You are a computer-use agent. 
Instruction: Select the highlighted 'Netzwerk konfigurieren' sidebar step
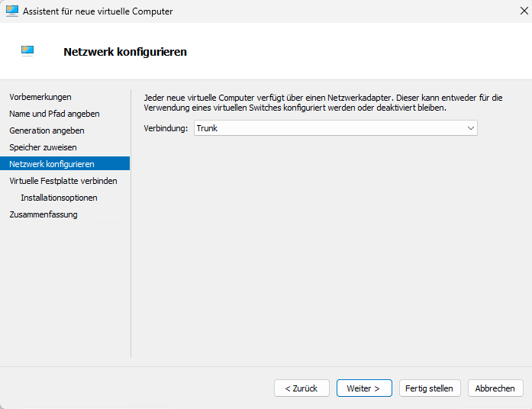(x=52, y=164)
